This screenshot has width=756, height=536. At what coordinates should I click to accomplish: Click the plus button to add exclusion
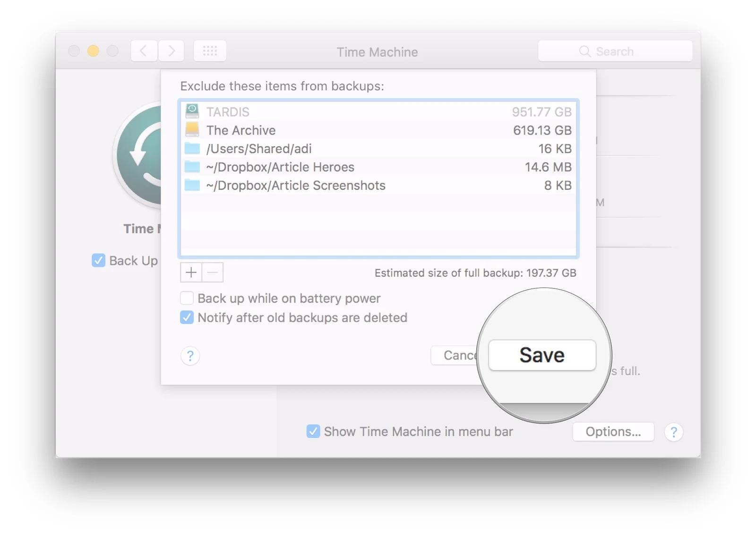pyautogui.click(x=191, y=272)
